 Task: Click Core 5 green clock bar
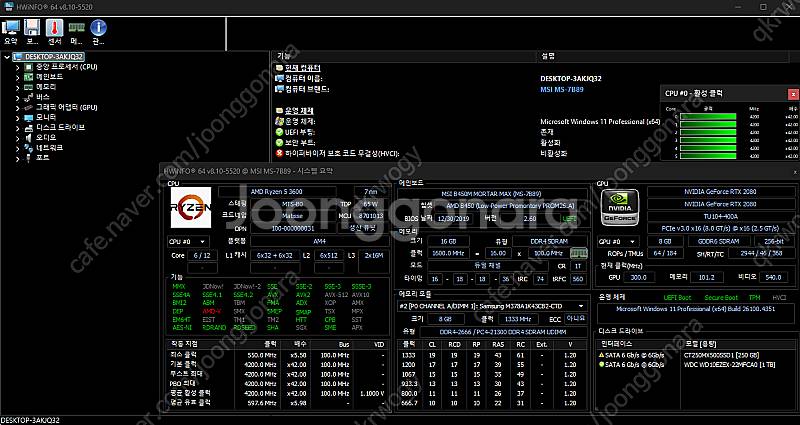[708, 156]
